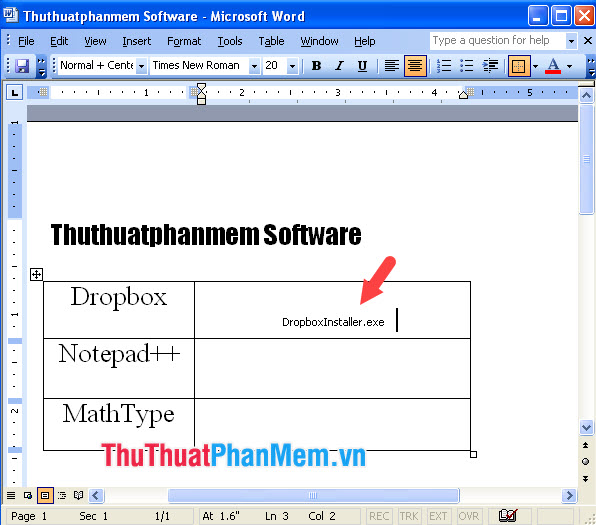
Task: Click the tab selector L button on ruler
Action: 14,92
